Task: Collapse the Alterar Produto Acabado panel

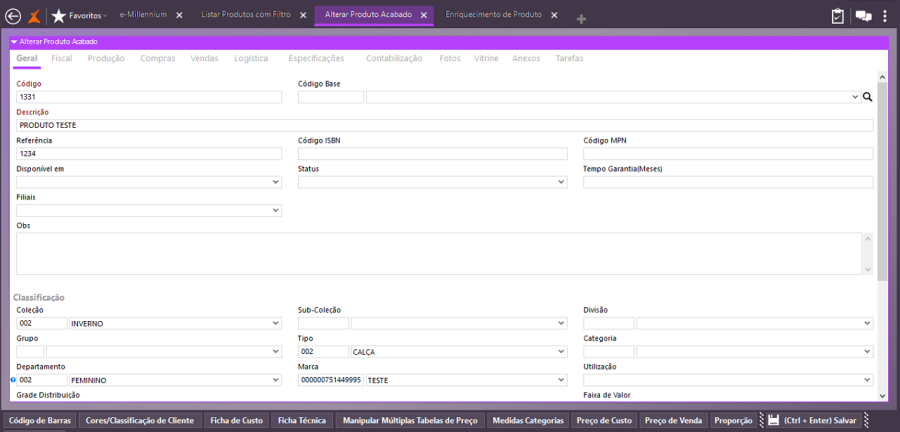Action: [x=14, y=42]
